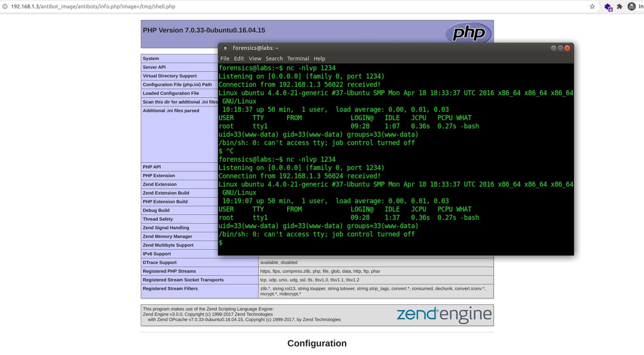Click the PHP API row label

[x=152, y=167]
